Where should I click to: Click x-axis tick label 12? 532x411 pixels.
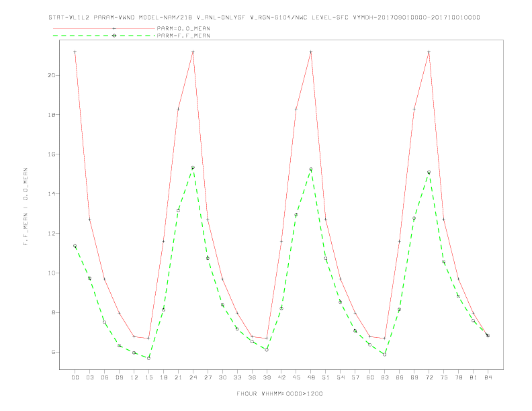click(x=134, y=377)
